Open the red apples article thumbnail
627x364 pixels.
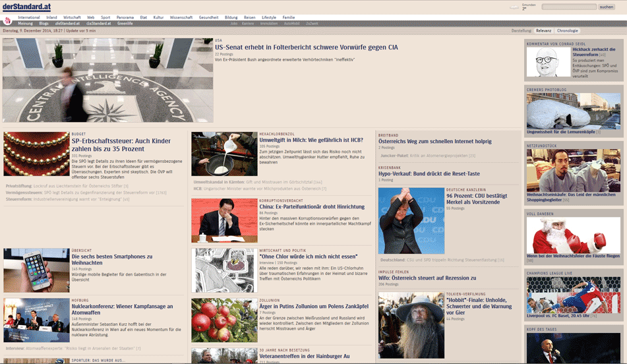(224, 320)
